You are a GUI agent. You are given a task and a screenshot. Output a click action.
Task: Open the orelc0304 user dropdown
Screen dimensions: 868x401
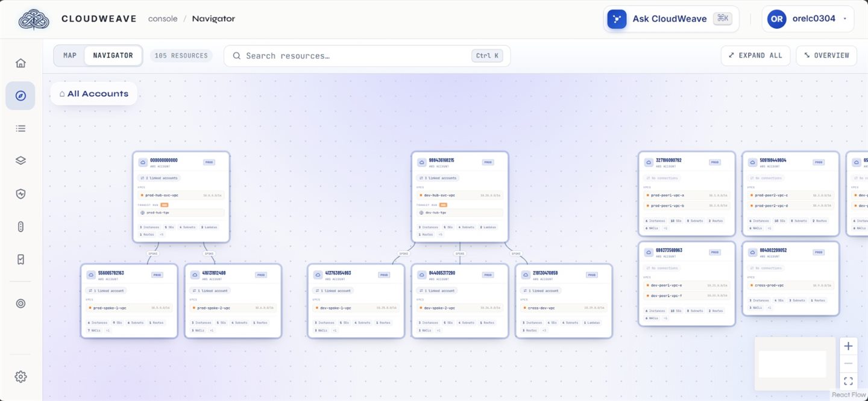(808, 19)
